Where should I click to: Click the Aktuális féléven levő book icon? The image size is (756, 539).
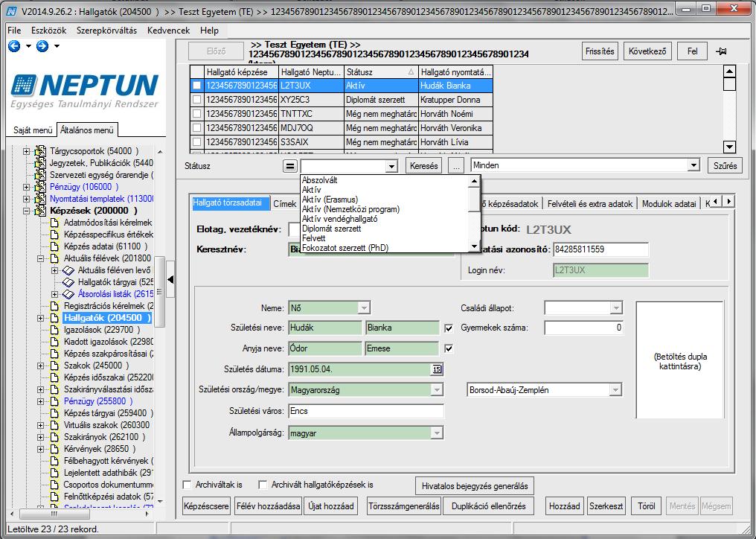(68, 270)
